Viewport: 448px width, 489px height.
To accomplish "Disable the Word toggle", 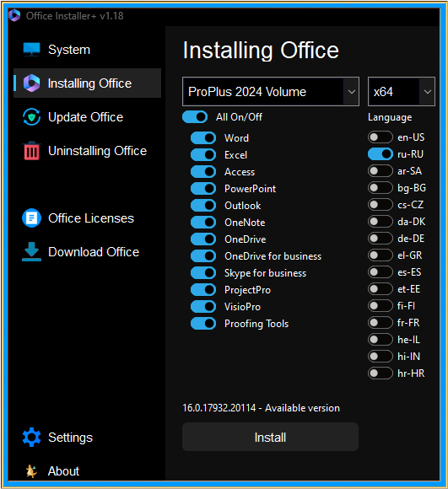I will point(203,137).
